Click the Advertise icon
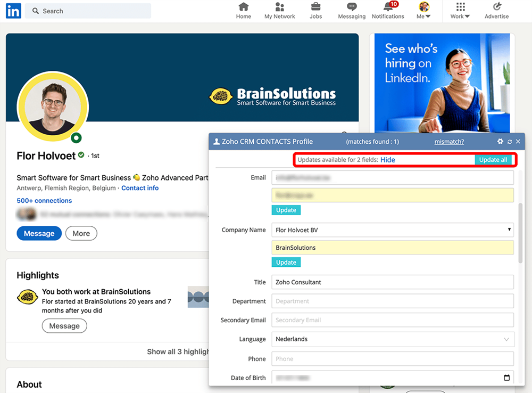 496,11
